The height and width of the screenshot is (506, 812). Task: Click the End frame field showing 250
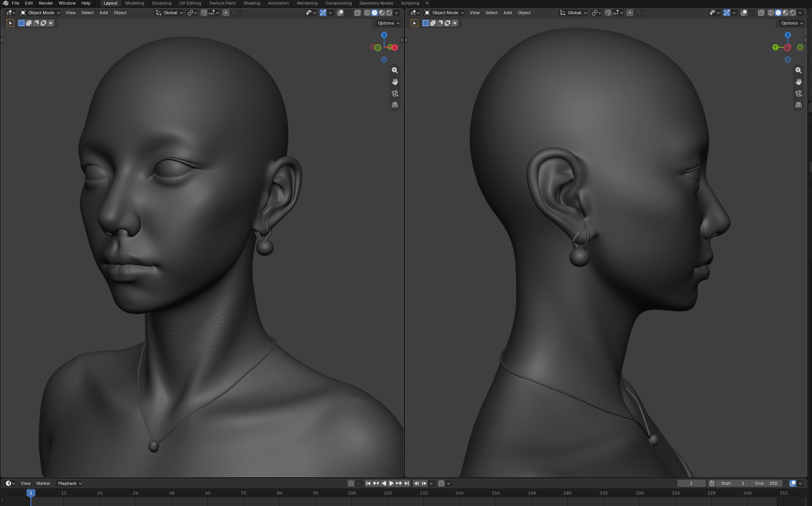click(x=766, y=483)
